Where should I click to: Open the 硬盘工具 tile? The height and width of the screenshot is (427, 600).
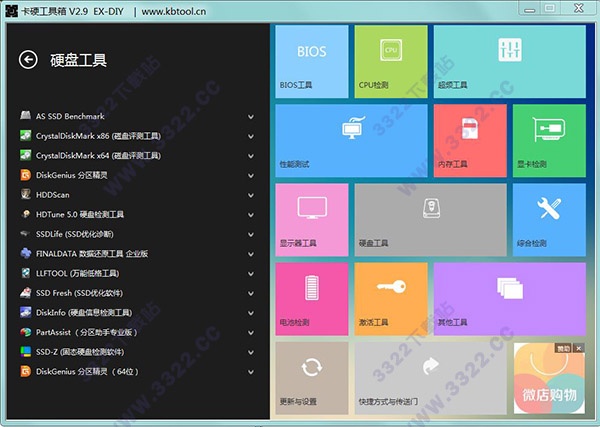click(x=430, y=220)
